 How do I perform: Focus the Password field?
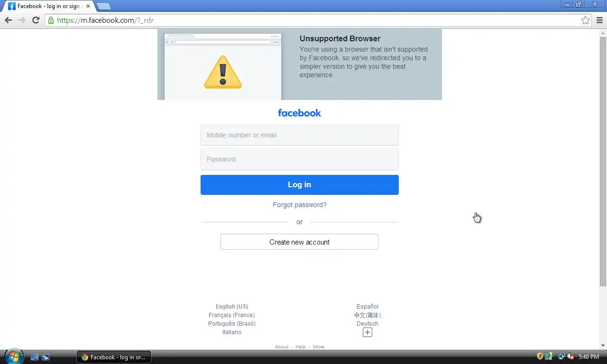(299, 159)
